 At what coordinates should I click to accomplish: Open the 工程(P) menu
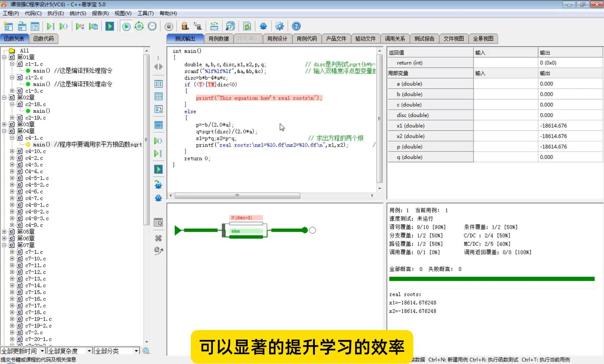coord(11,13)
